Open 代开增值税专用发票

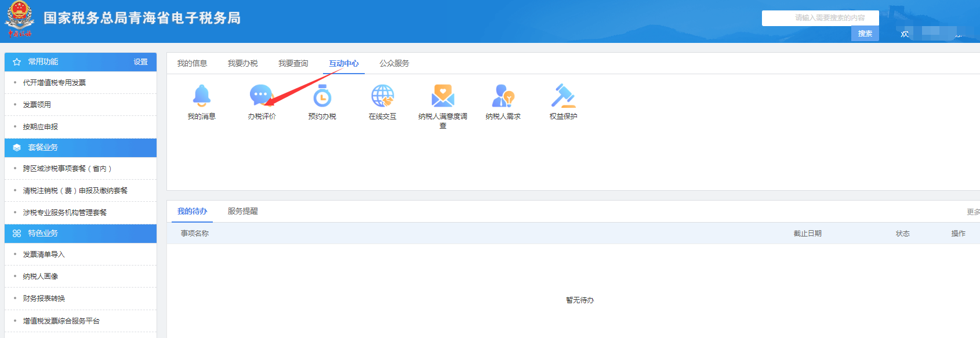pos(55,83)
